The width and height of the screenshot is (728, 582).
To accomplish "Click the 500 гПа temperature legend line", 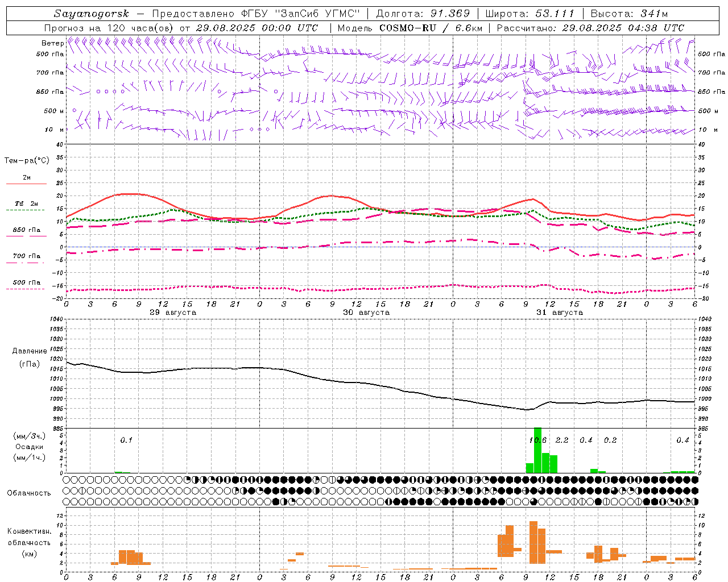I will point(26,289).
